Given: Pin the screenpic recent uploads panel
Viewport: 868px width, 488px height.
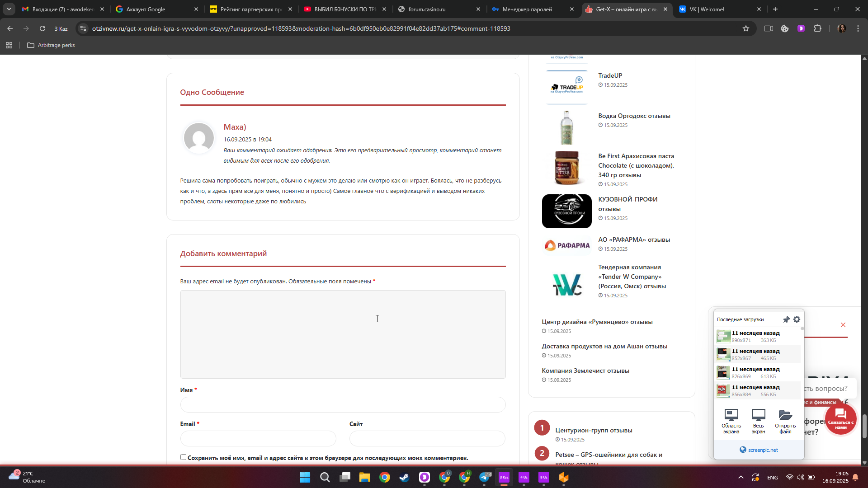Looking at the screenshot, I should (x=786, y=319).
